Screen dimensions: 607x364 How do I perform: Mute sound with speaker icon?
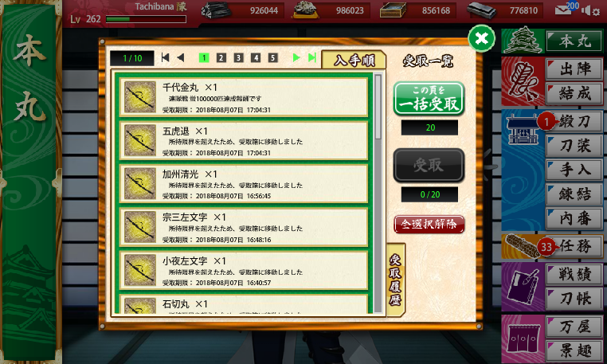click(x=585, y=10)
